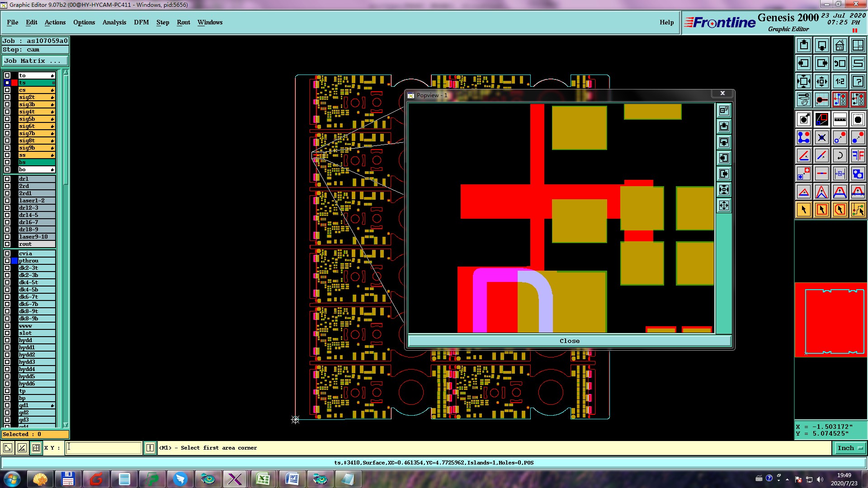Select the rotate arrow tool
This screenshot has height=488, width=868.
(840, 155)
